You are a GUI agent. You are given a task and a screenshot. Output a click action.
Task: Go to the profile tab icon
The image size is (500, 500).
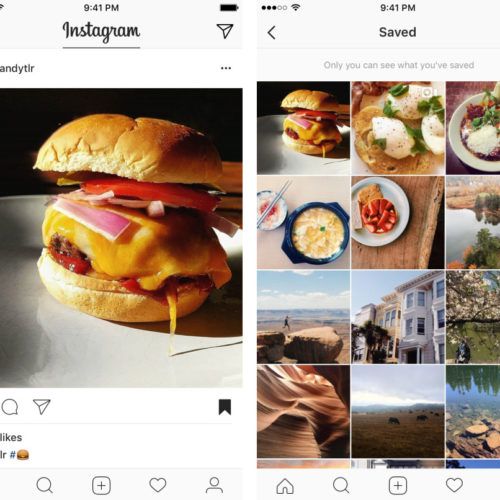214,485
